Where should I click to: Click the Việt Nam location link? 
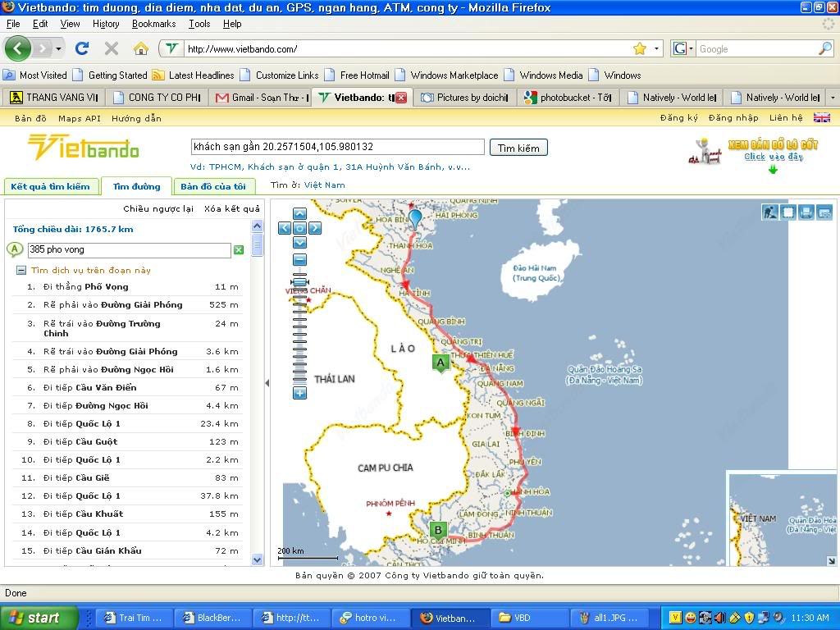pos(325,185)
